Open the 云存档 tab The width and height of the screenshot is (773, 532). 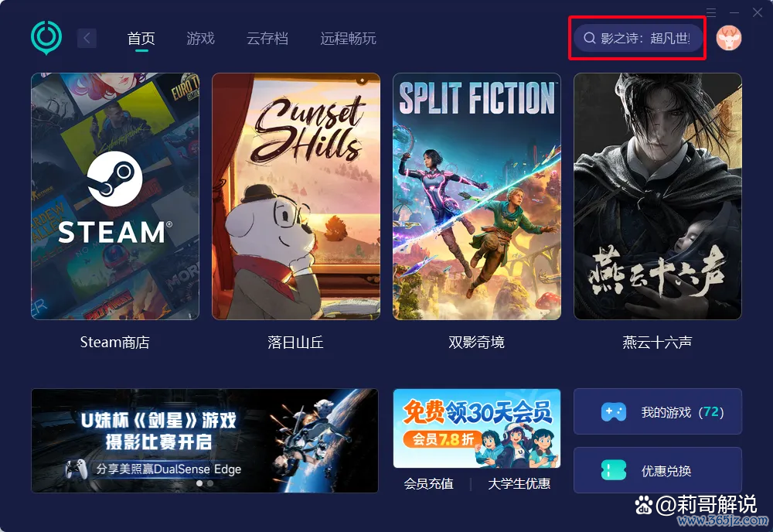[267, 38]
